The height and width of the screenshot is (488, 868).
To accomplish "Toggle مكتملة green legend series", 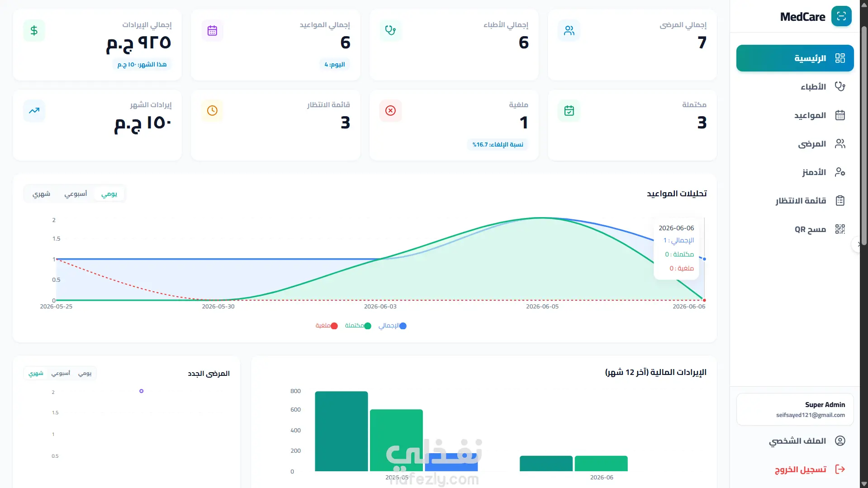I will [x=358, y=326].
